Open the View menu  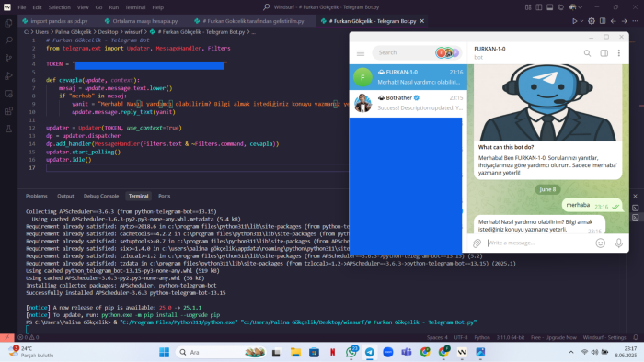tap(83, 7)
